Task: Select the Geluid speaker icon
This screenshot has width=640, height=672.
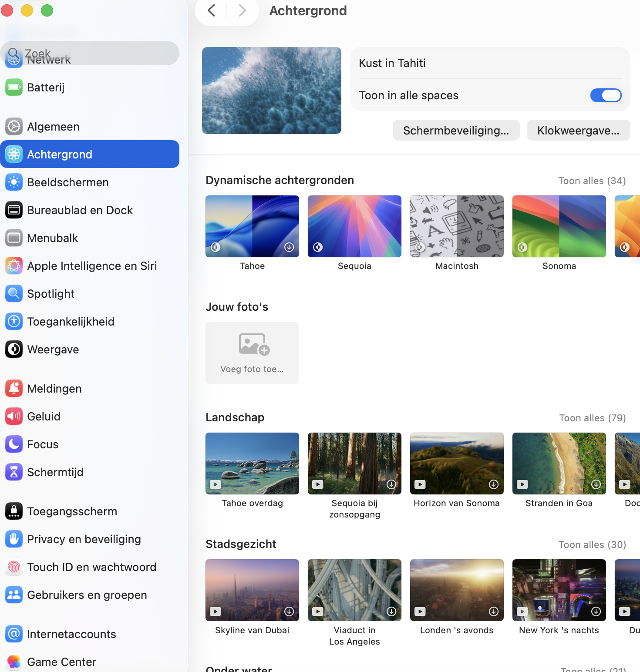Action: point(14,416)
